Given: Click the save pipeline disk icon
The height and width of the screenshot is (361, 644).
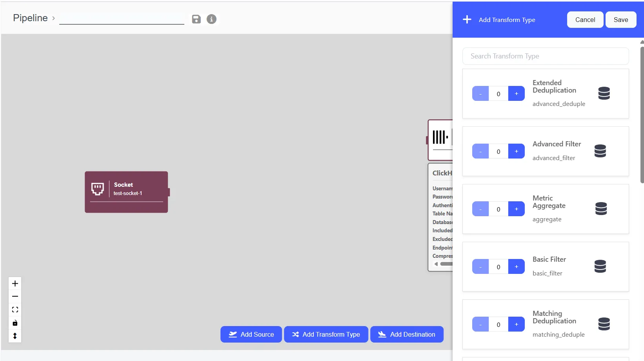Looking at the screenshot, I should [x=196, y=19].
